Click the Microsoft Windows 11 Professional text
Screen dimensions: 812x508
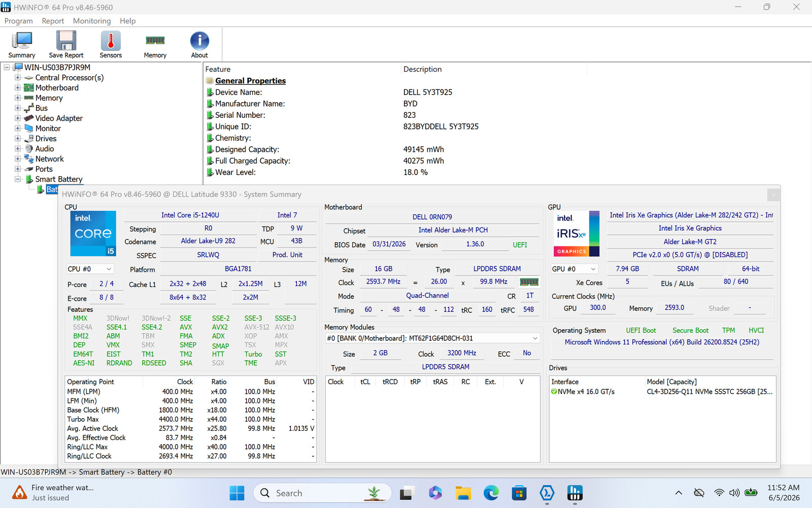pos(662,342)
